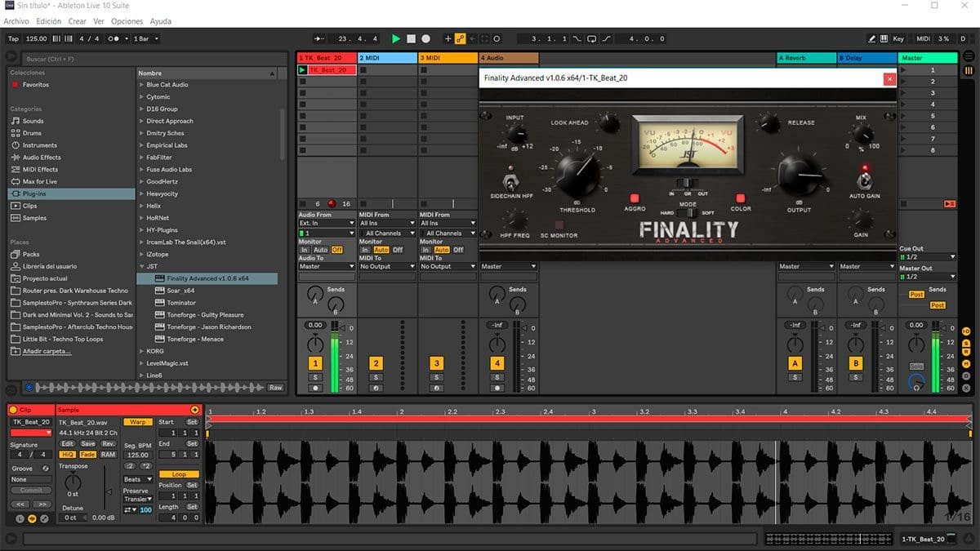Image resolution: width=980 pixels, height=551 pixels.
Task: Open the Ver menu
Action: click(x=99, y=21)
